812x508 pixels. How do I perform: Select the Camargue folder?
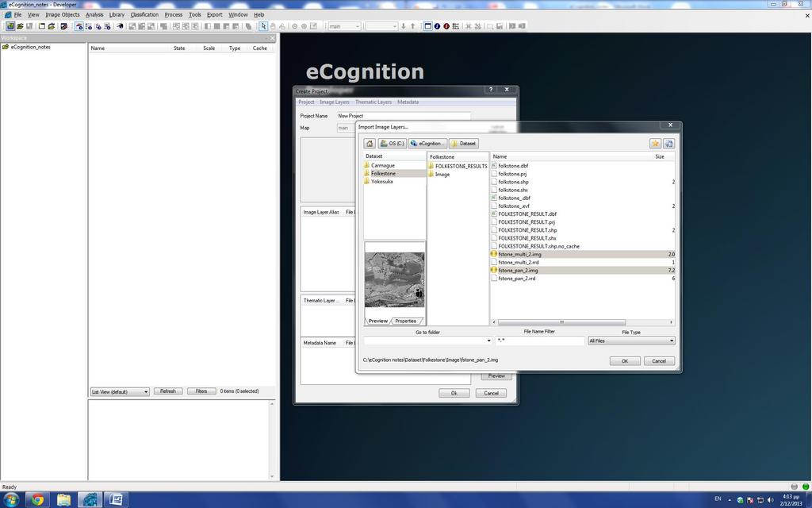coord(382,165)
